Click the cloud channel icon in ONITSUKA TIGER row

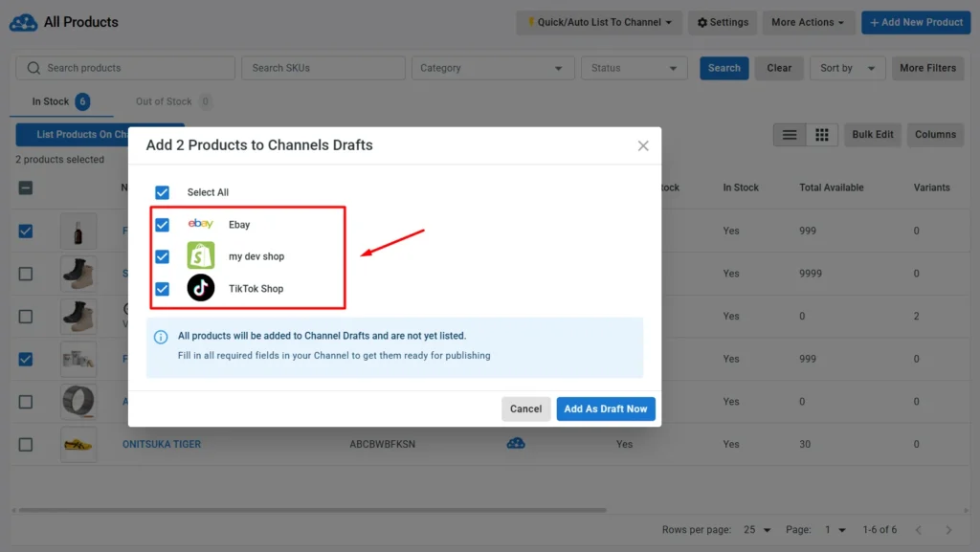[x=516, y=443]
